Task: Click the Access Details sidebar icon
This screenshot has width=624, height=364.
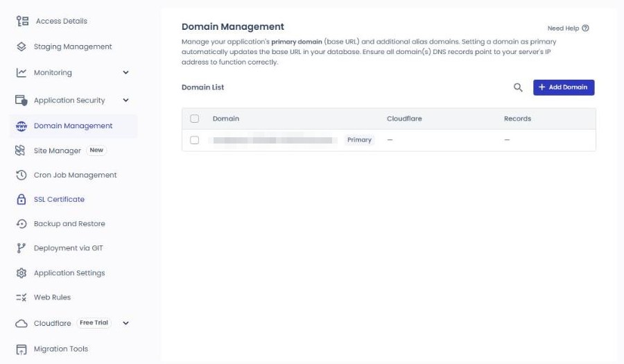Action: (x=22, y=21)
